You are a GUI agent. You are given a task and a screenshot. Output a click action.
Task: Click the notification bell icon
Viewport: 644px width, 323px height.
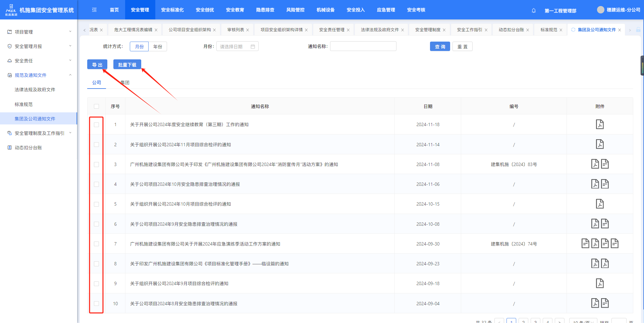point(534,10)
